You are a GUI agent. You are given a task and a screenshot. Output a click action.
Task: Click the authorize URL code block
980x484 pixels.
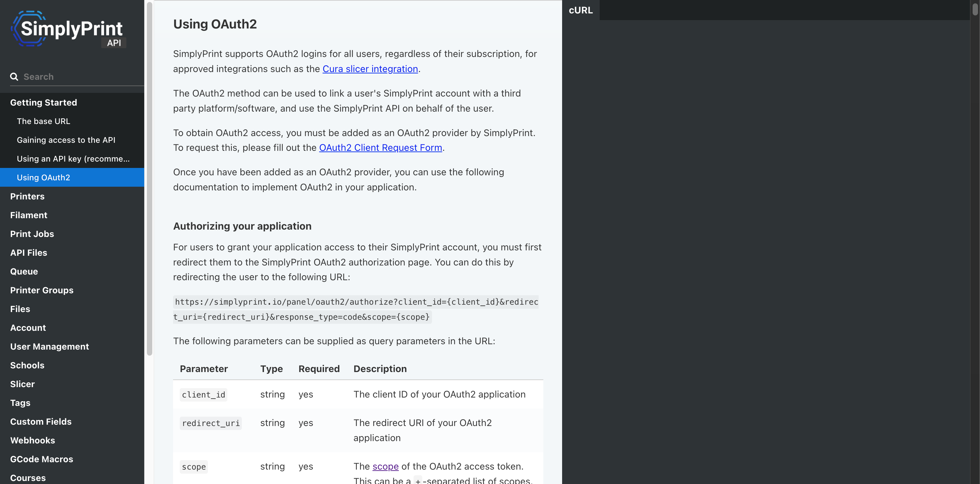pos(356,309)
